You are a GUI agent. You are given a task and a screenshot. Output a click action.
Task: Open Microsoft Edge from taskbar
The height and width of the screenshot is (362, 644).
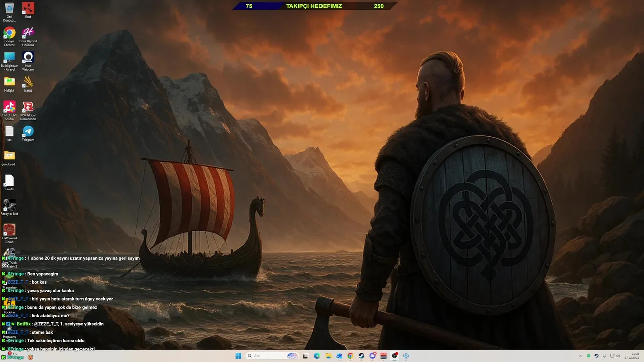point(317,356)
